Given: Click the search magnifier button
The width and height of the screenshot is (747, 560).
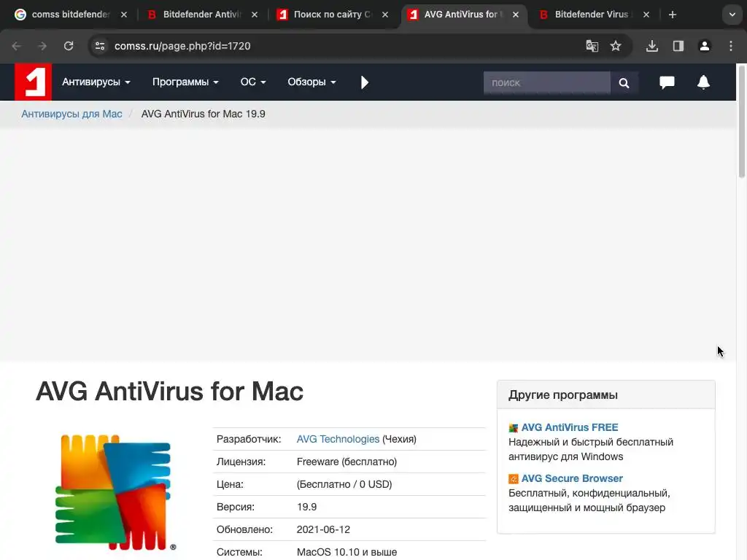Looking at the screenshot, I should (624, 83).
